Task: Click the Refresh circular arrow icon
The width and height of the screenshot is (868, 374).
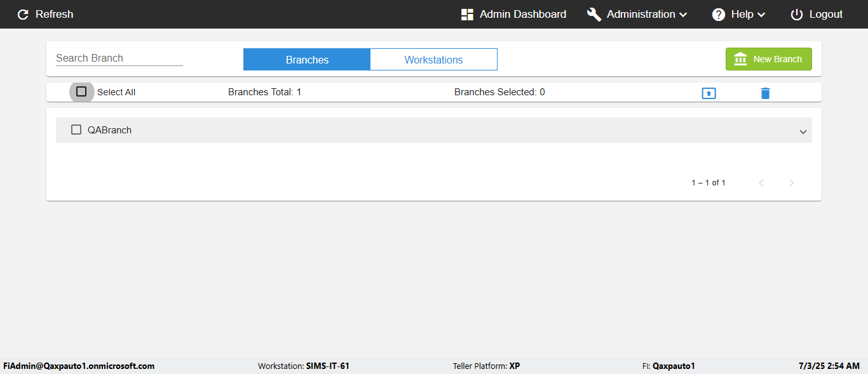Action: (24, 15)
